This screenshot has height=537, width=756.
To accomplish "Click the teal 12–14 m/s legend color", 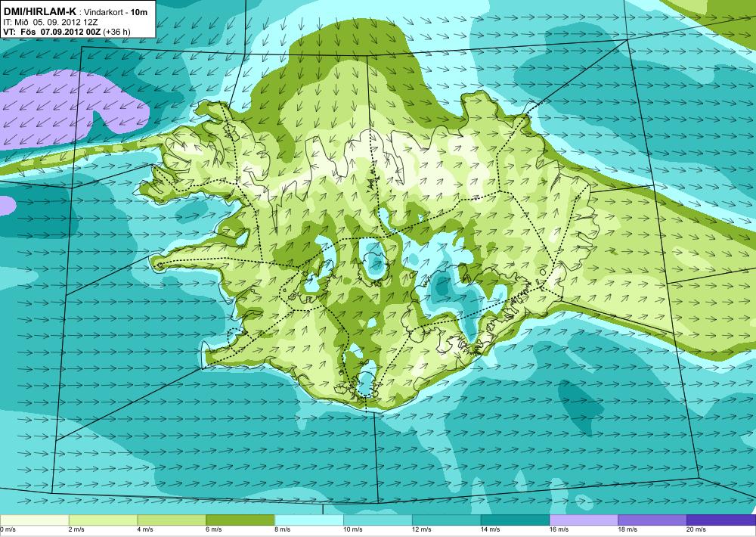I will tap(447, 520).
